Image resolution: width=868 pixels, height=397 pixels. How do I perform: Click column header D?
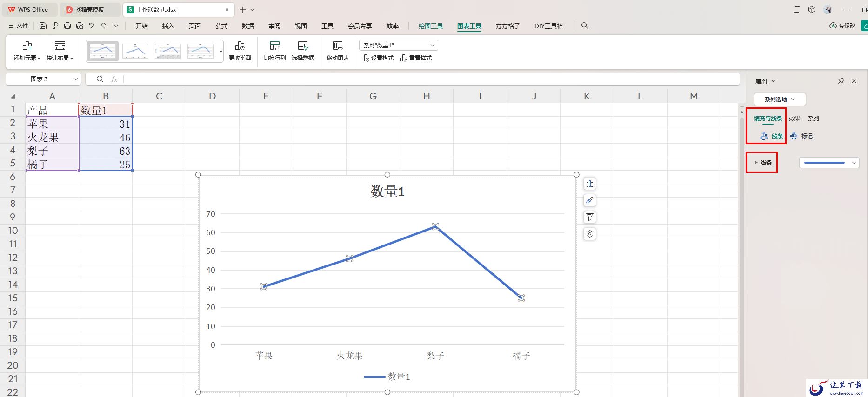click(213, 96)
